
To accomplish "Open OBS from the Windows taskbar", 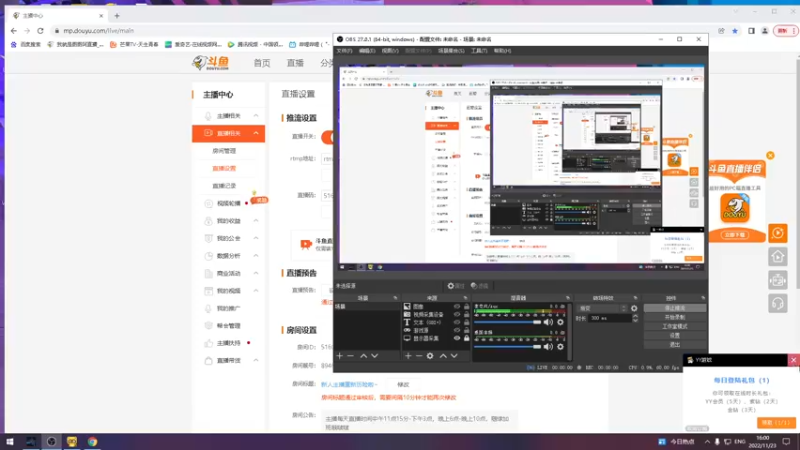I will (x=52, y=441).
